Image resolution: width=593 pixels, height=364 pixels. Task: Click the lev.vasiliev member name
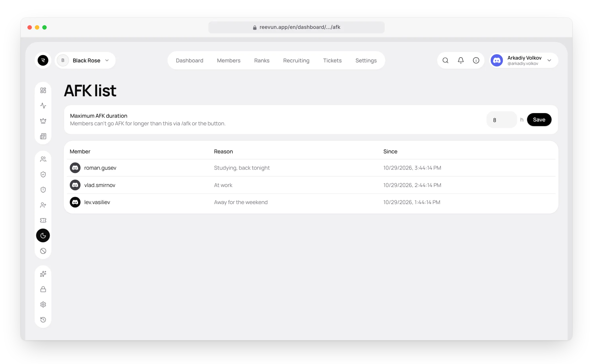tap(97, 202)
